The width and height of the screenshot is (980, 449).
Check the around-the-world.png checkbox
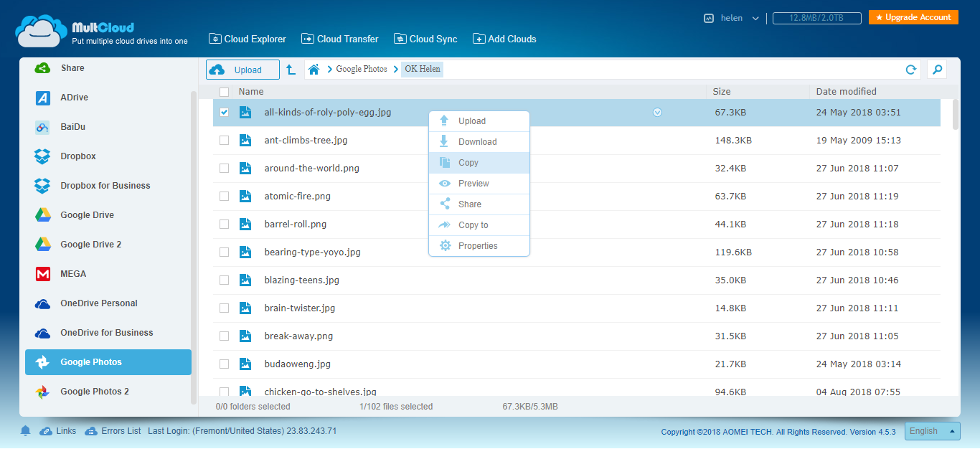225,169
